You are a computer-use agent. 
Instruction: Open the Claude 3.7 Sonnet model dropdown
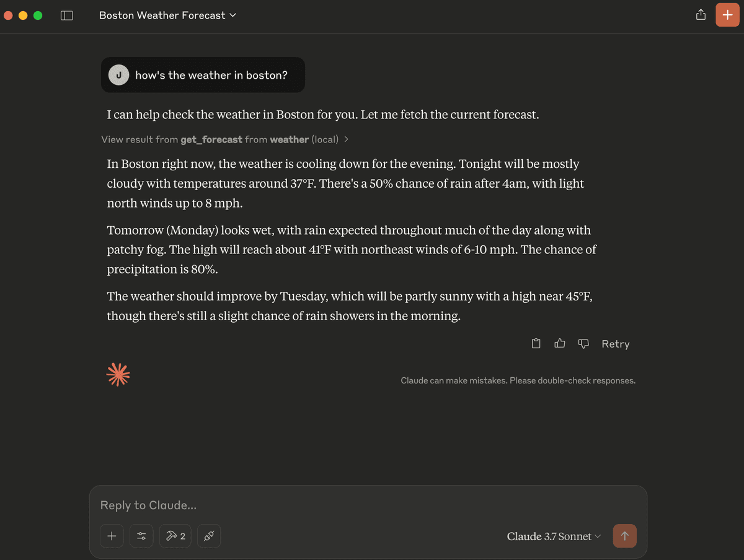pos(554,536)
